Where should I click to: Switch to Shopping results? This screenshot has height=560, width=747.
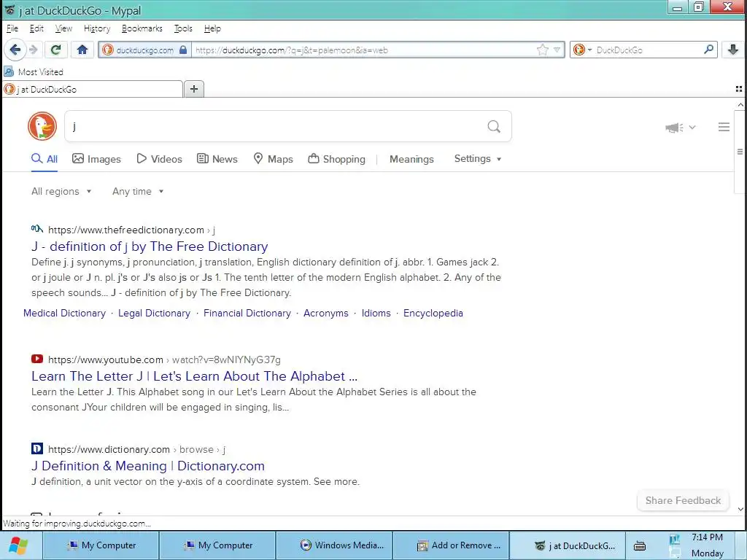coord(337,159)
